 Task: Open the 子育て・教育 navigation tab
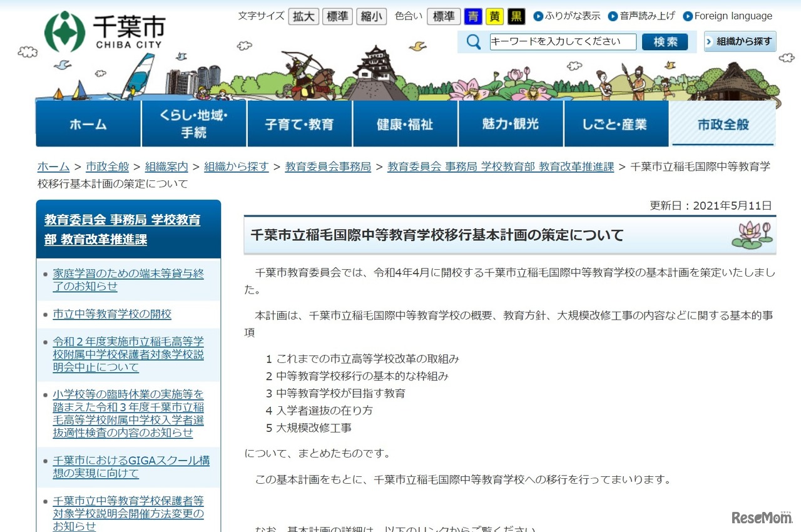(x=300, y=123)
